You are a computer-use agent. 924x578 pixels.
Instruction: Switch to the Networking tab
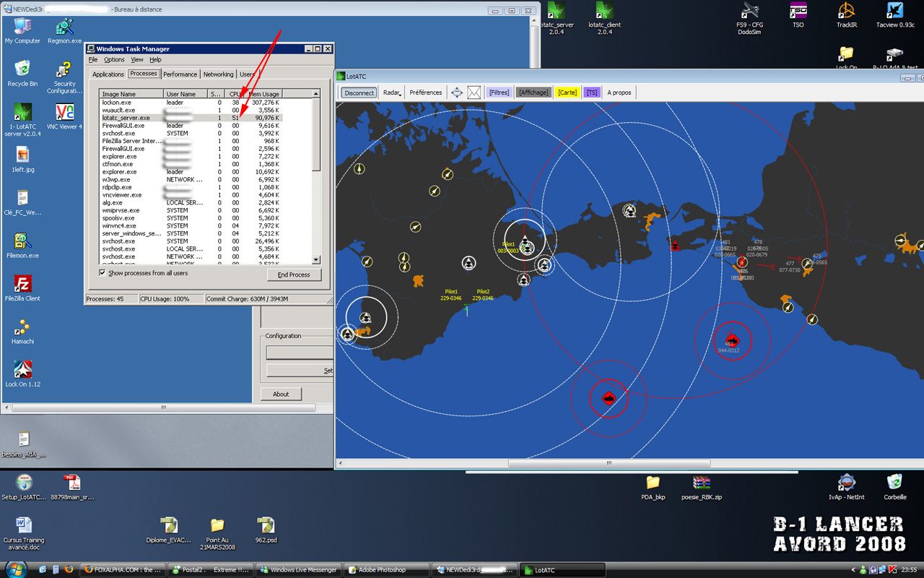coord(218,74)
